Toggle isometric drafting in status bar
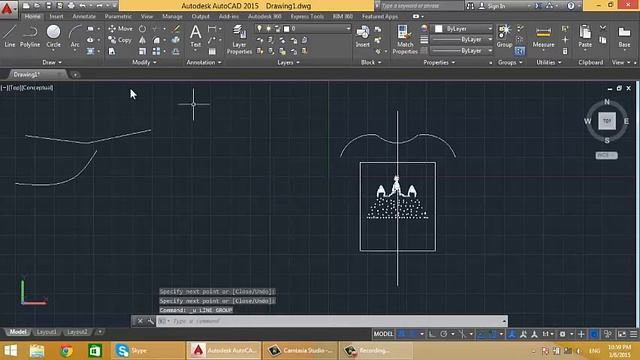This screenshot has width=640, height=360. click(462, 334)
